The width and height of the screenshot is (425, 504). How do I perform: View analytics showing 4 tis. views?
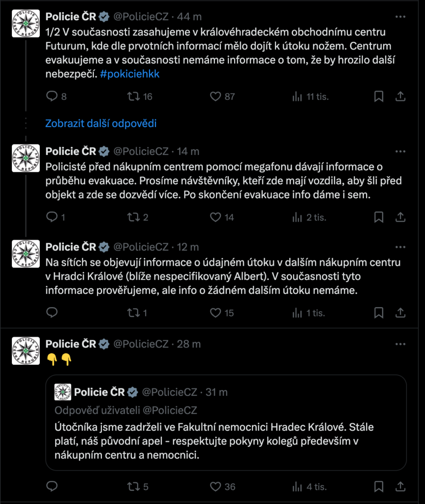point(297,487)
